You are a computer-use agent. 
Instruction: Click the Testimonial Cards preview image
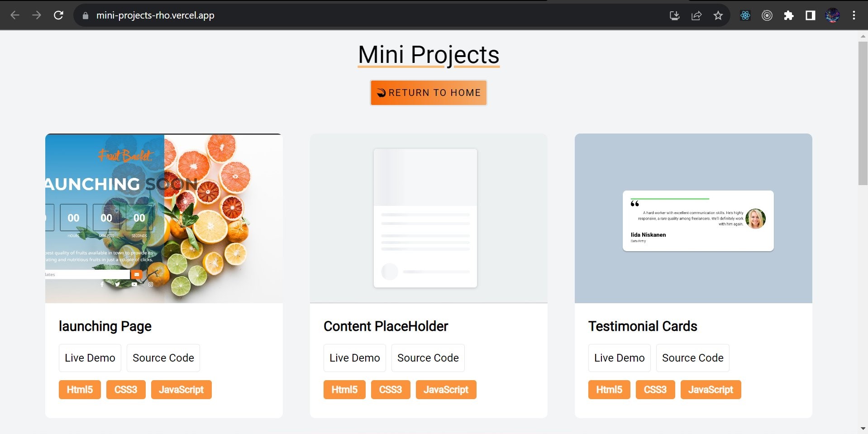pos(693,218)
